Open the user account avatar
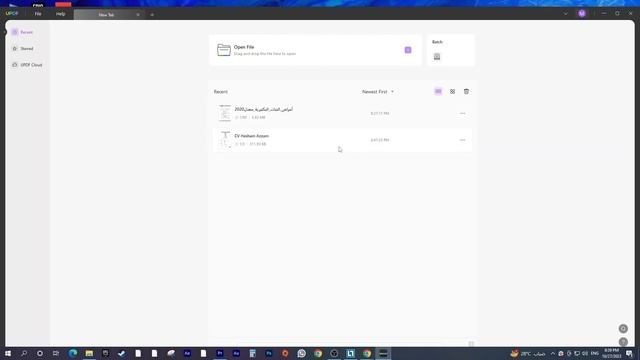640x360 pixels. (x=582, y=13)
